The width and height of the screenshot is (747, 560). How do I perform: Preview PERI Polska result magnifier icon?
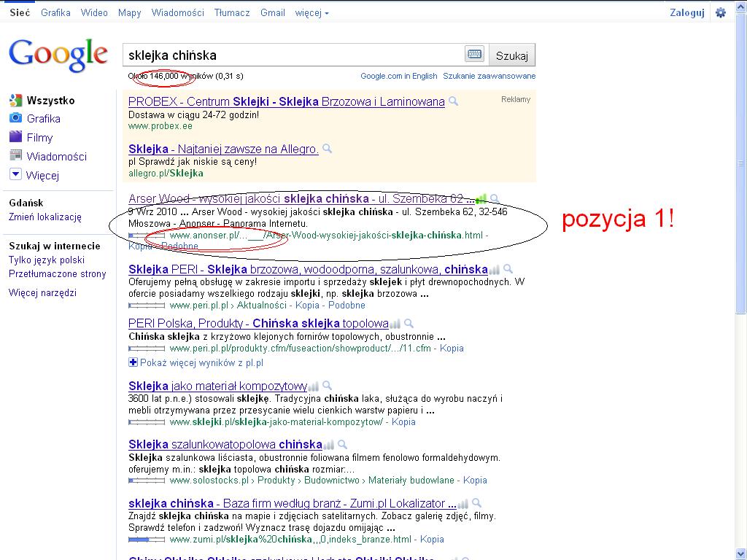tap(409, 324)
